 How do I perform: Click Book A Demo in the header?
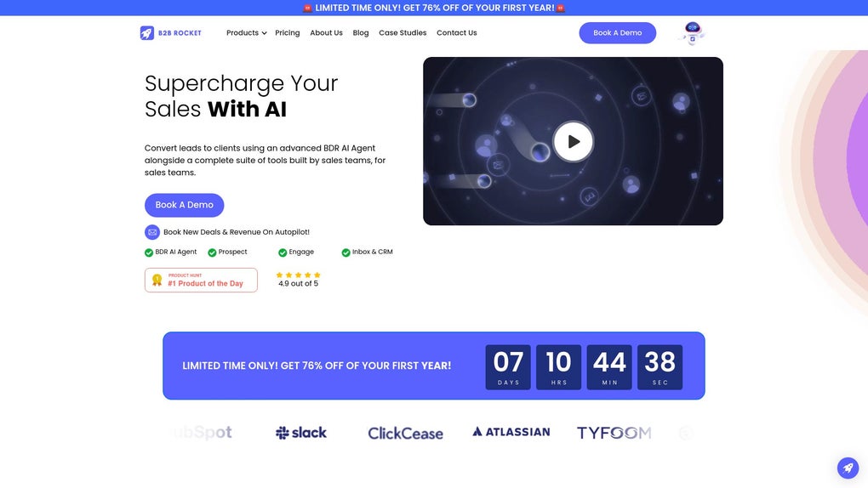coord(618,33)
